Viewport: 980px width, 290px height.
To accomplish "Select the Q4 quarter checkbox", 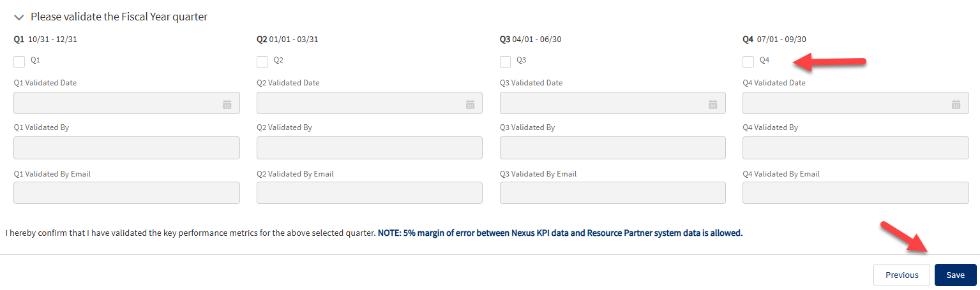I will (748, 61).
